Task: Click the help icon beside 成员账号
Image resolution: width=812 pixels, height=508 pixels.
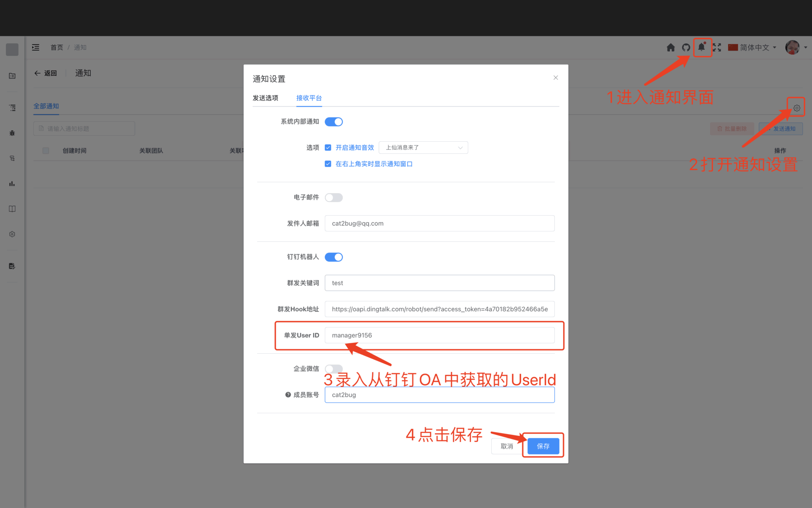Action: (288, 395)
